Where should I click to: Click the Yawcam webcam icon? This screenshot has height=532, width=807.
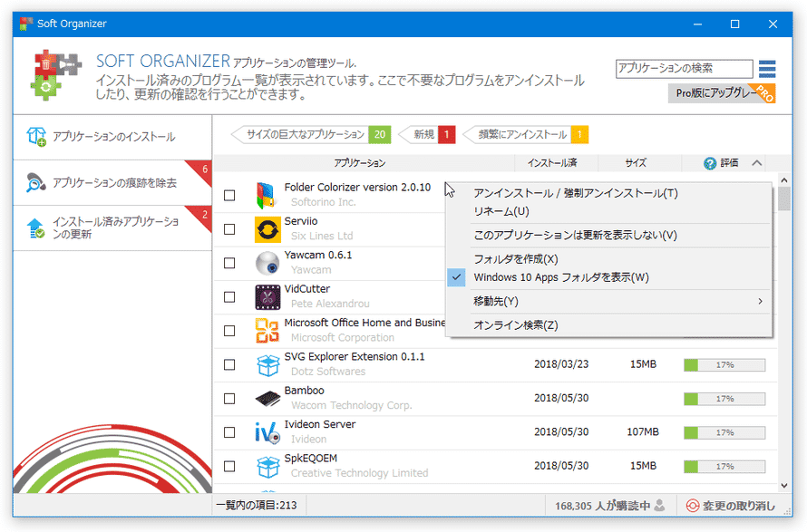[267, 263]
